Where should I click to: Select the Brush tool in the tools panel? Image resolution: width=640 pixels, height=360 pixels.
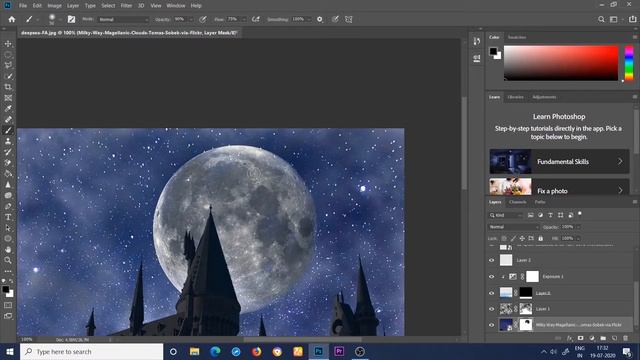(x=8, y=131)
